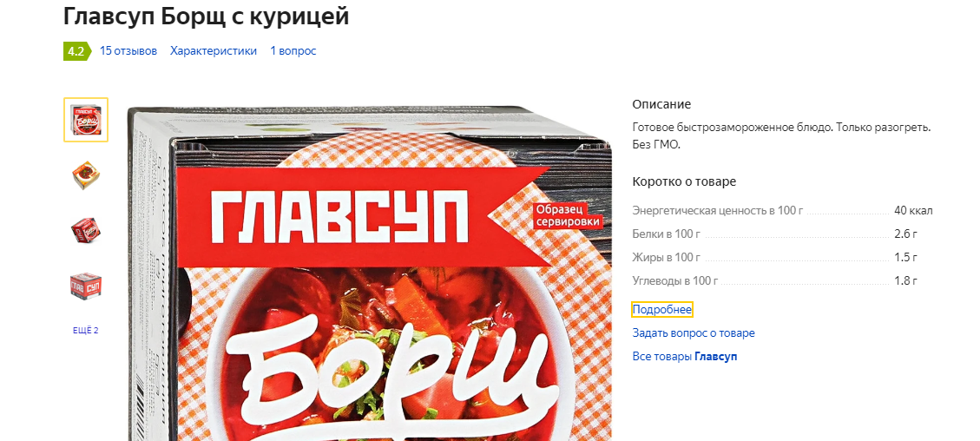Open Все товары Главсуп link

tap(684, 357)
